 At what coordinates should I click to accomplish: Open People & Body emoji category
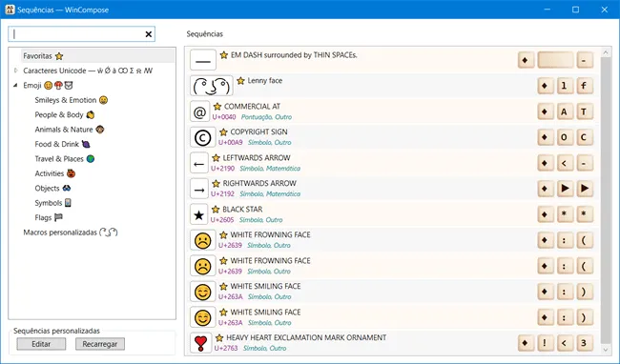65,115
